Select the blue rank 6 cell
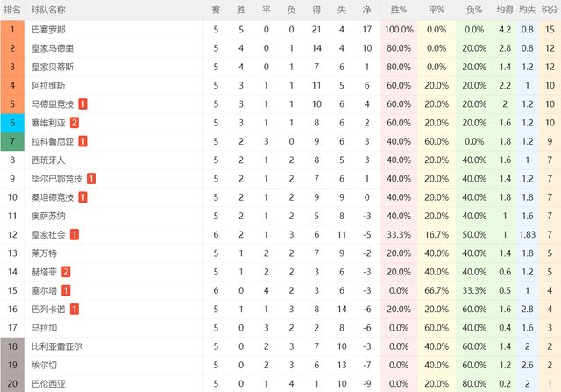 [12, 123]
